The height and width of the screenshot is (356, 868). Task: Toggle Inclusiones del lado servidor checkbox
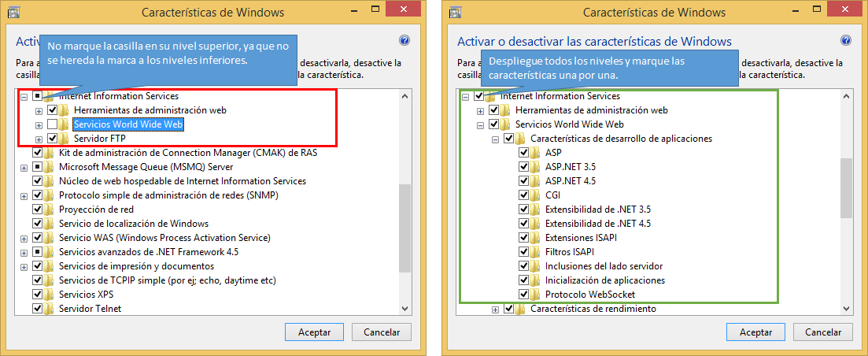click(523, 265)
